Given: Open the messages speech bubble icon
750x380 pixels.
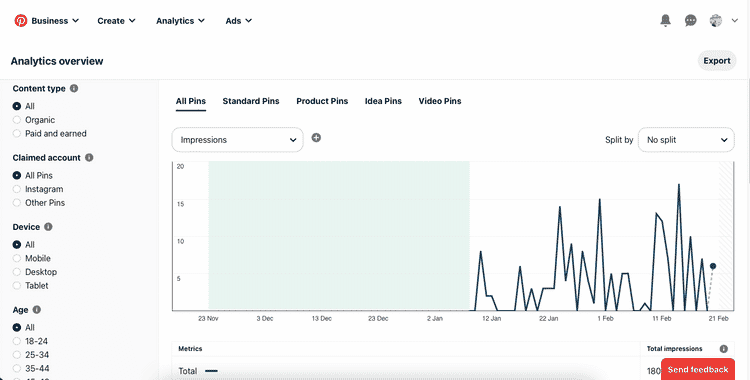Looking at the screenshot, I should click(x=690, y=21).
